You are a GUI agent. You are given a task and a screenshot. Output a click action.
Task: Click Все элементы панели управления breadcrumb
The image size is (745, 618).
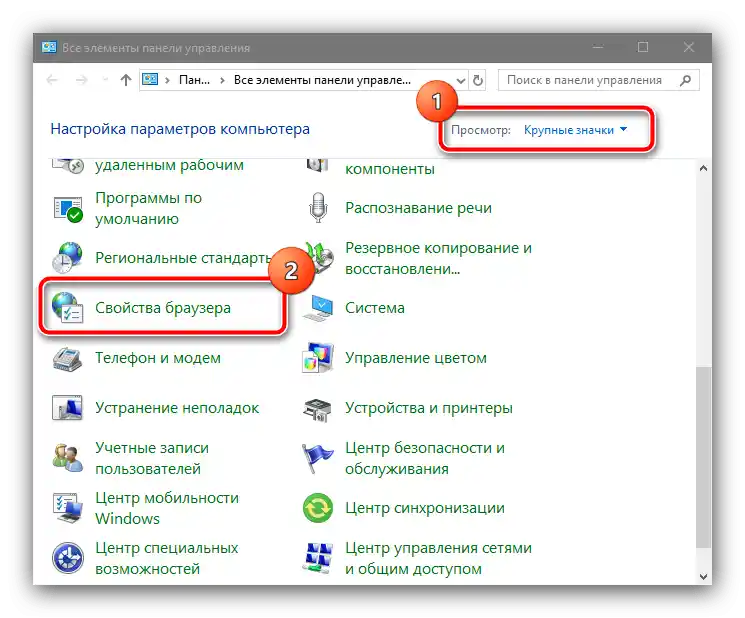click(x=322, y=80)
